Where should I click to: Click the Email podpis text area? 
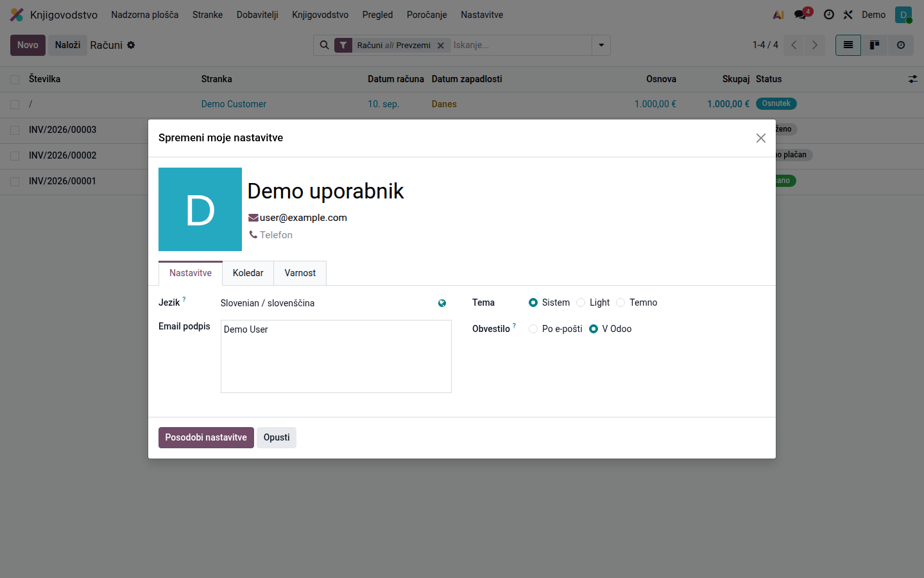pyautogui.click(x=336, y=356)
